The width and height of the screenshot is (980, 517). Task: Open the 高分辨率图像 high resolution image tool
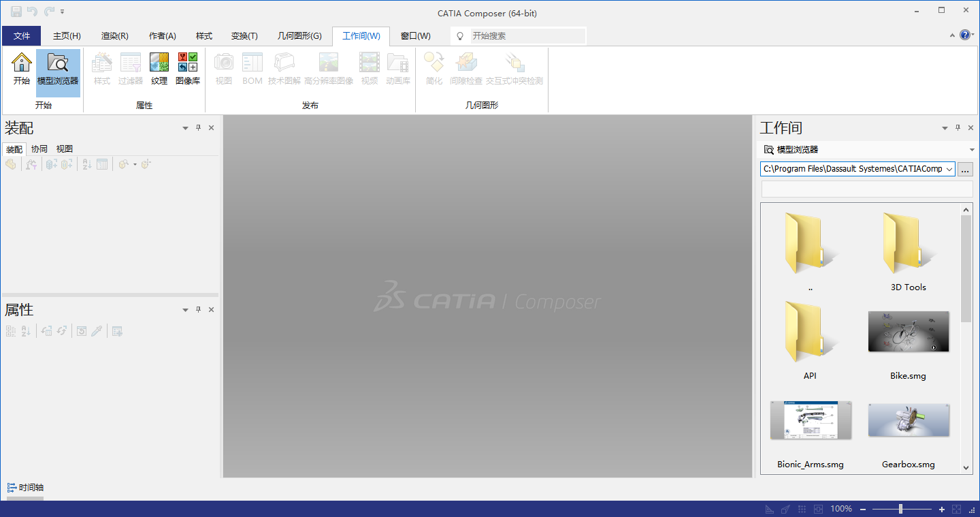(329, 70)
